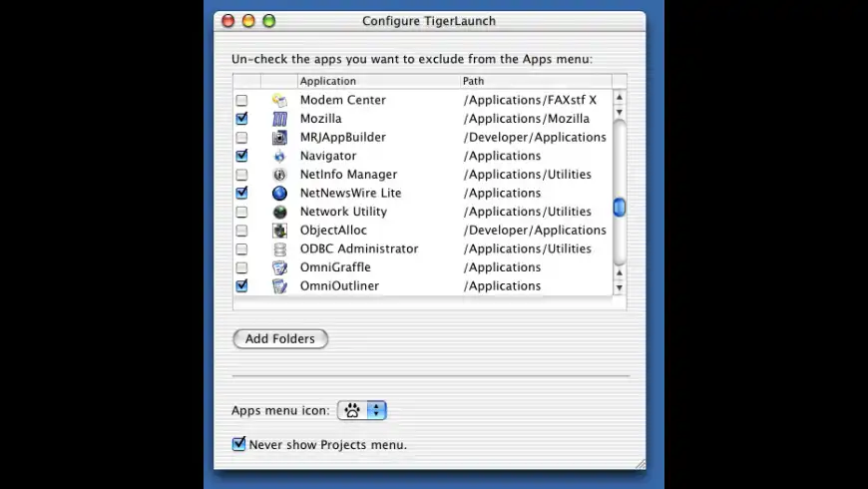Minimize the window with yellow button
This screenshot has width=868, height=489.
point(248,21)
